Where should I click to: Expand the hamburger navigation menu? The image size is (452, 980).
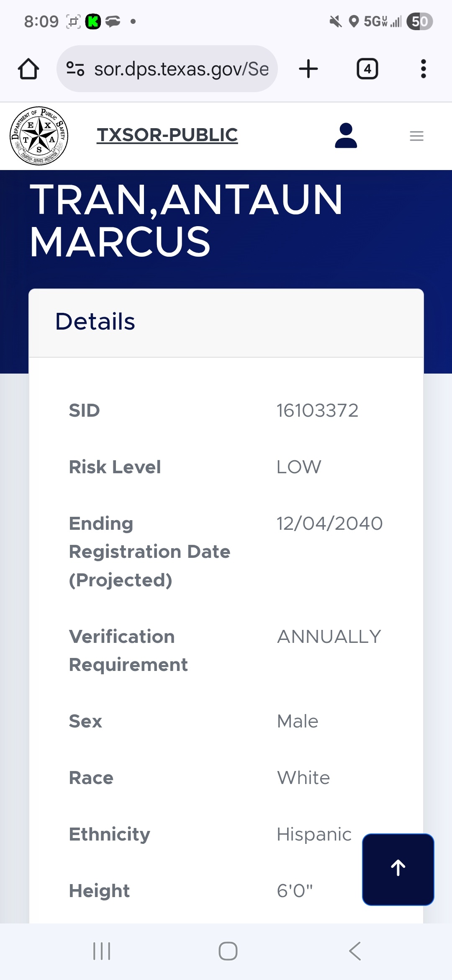416,136
